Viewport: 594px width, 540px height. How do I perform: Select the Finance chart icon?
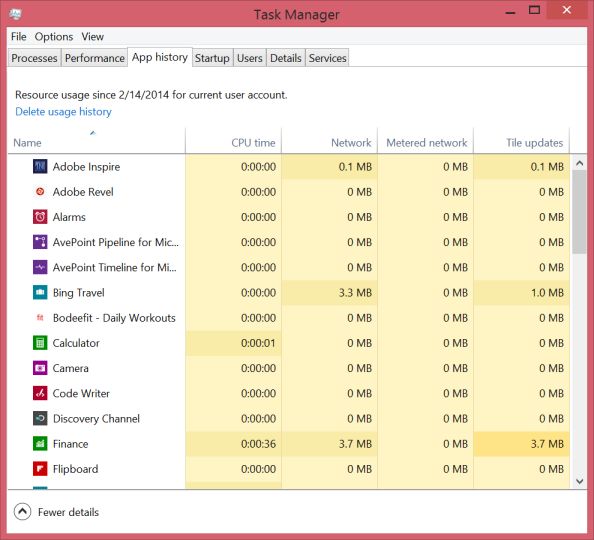(x=40, y=443)
